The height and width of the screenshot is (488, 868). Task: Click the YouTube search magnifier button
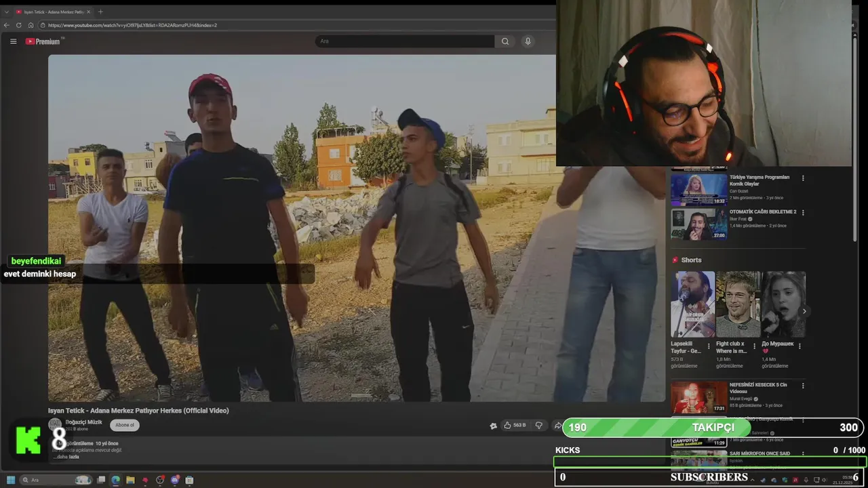[x=505, y=41]
